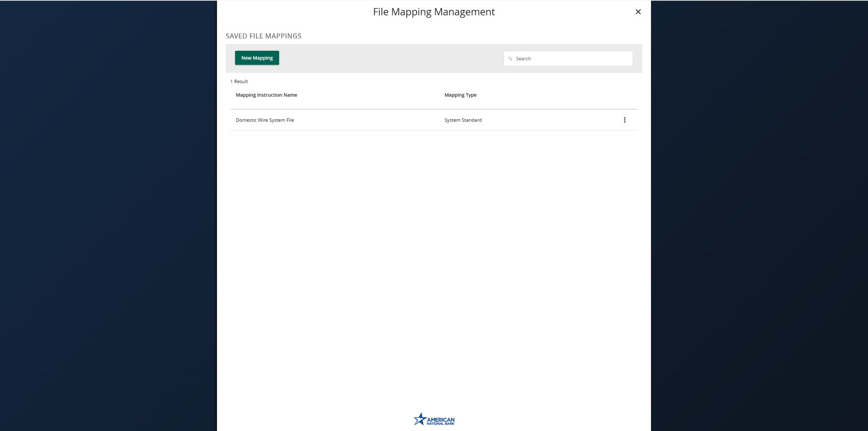
Task: Select the File Mapping Management title
Action: [434, 12]
